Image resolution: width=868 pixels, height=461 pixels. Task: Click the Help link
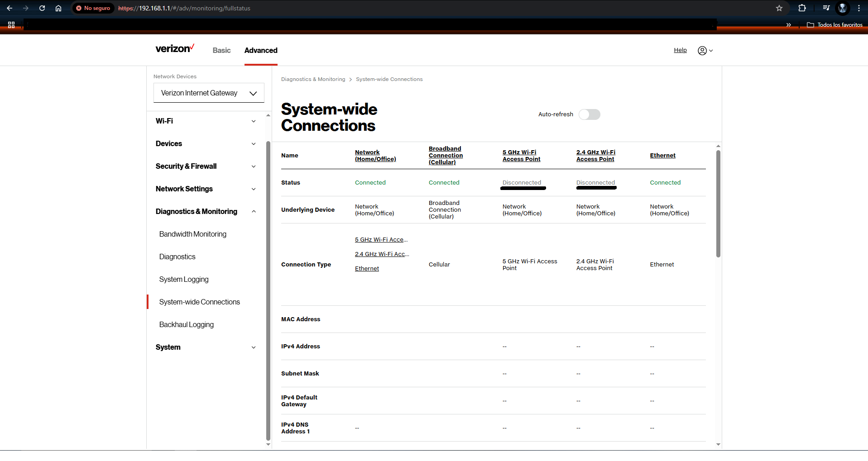coord(680,50)
